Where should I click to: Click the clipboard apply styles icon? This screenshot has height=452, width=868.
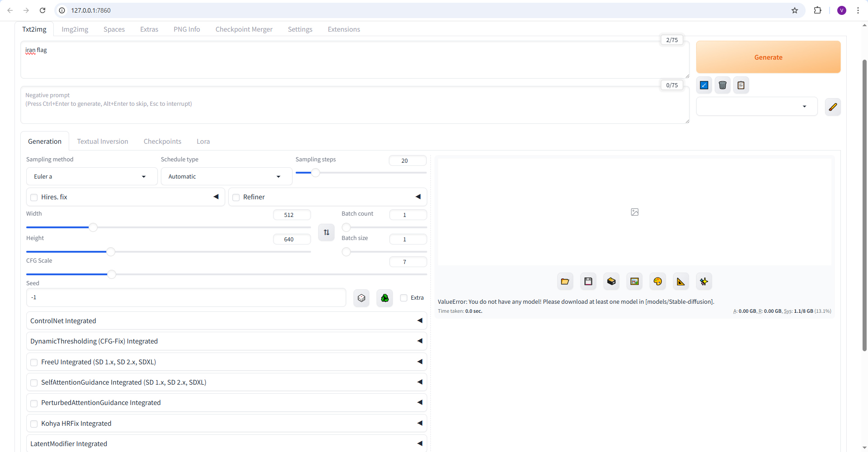[741, 85]
